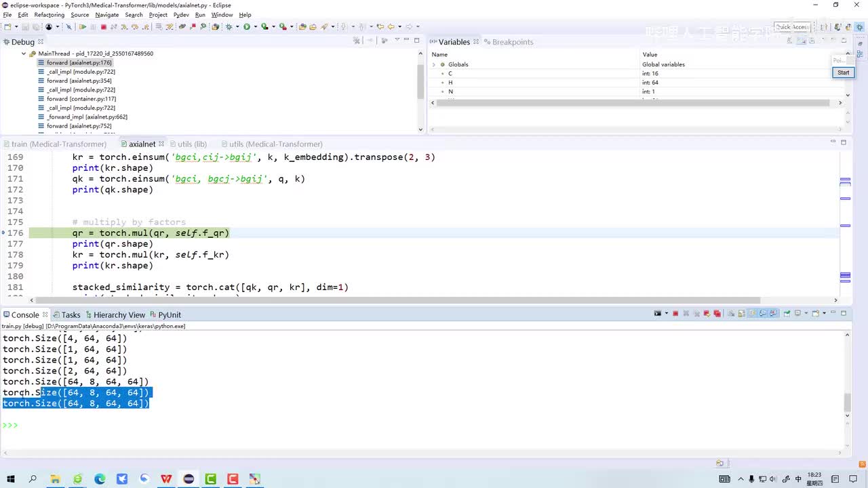Open taskbar search magnifier

click(x=33, y=479)
